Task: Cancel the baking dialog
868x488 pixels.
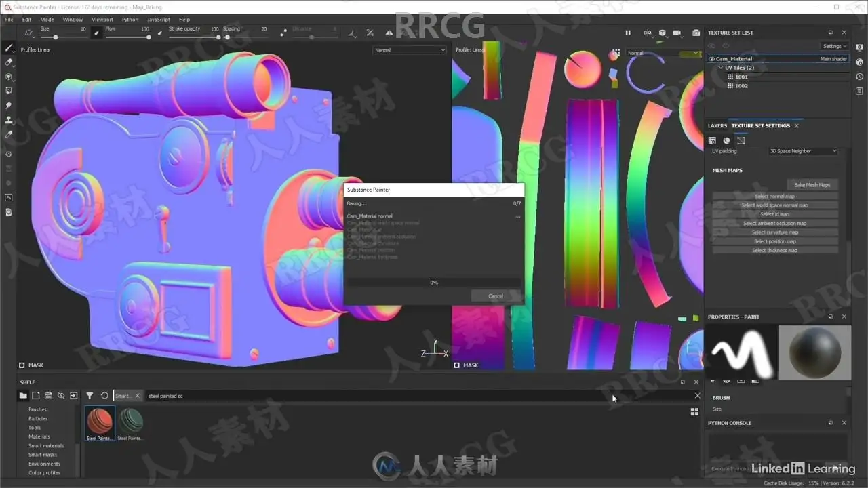Action: pos(496,296)
